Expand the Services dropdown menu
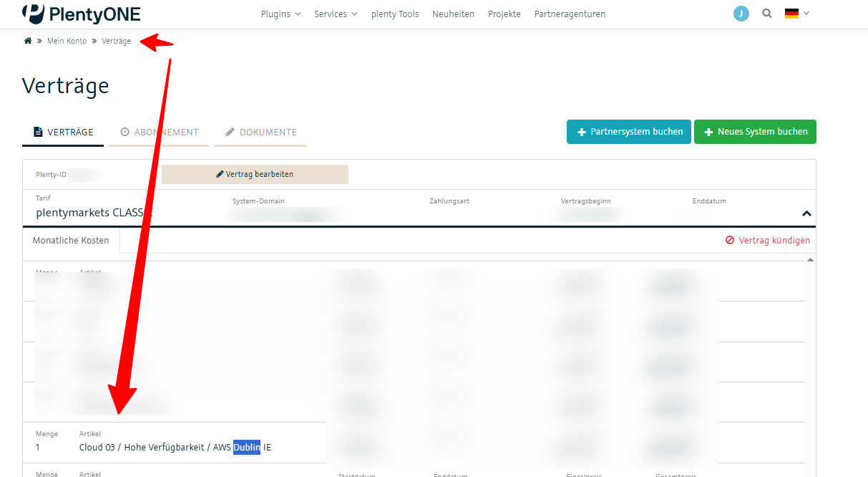The width and height of the screenshot is (868, 477). point(336,14)
